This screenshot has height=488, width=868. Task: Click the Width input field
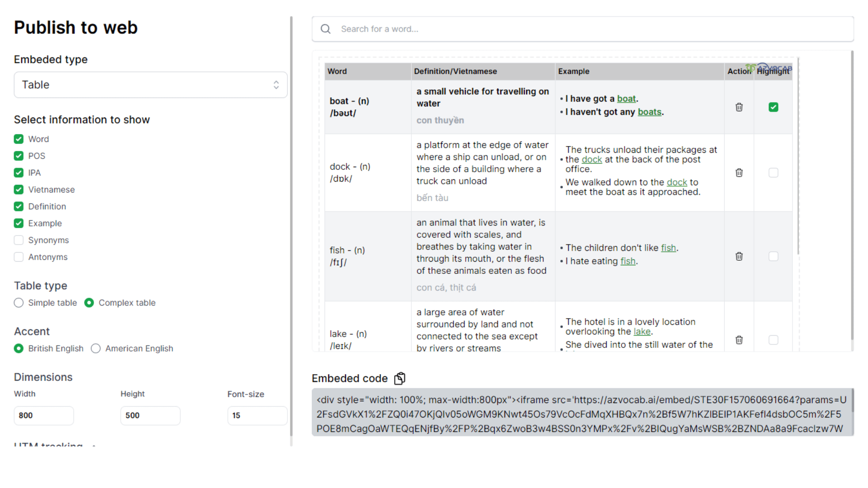pos(45,415)
